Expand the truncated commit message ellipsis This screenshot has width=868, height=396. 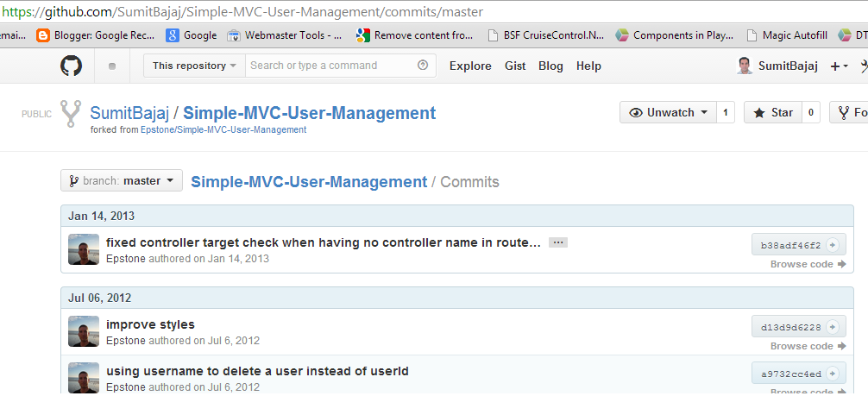point(558,242)
